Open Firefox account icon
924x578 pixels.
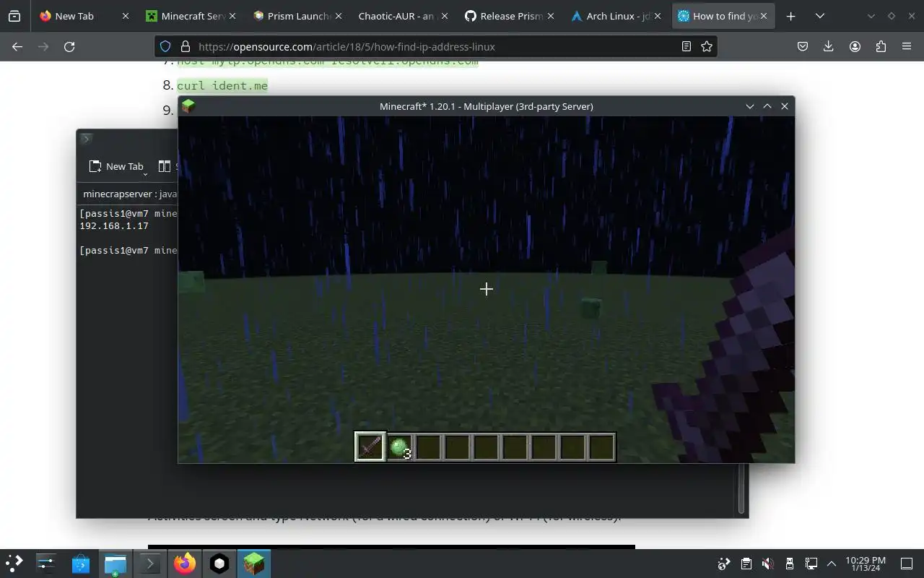pyautogui.click(x=855, y=46)
